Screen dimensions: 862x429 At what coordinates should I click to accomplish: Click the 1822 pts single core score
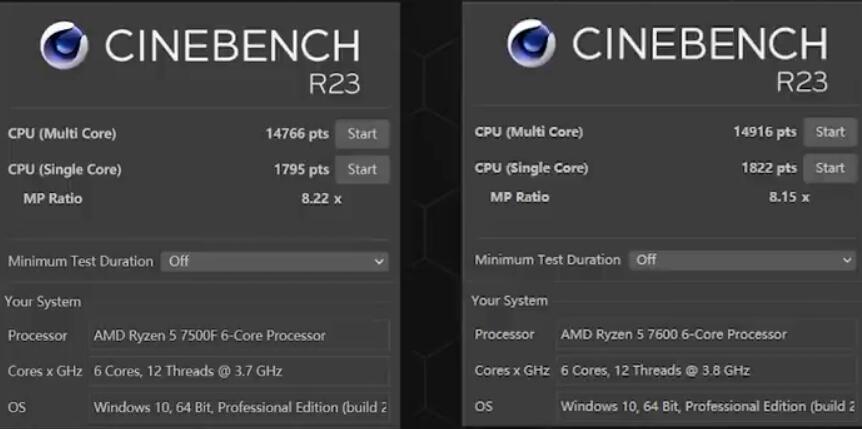click(x=767, y=168)
